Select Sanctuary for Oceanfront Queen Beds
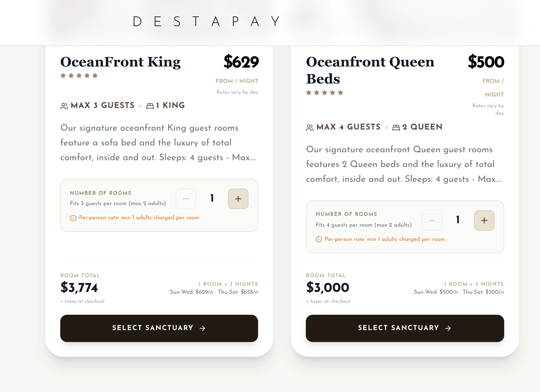 [x=405, y=328]
